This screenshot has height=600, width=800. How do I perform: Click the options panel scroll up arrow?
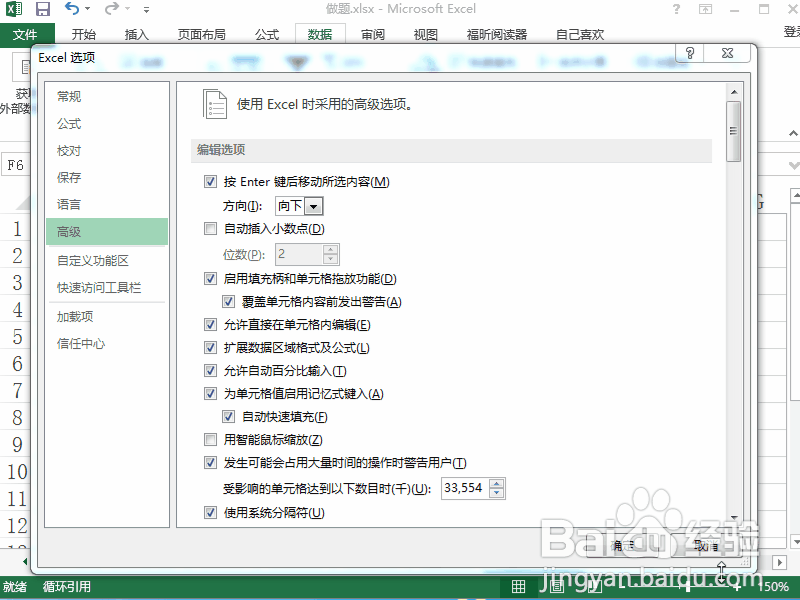pyautogui.click(x=734, y=92)
